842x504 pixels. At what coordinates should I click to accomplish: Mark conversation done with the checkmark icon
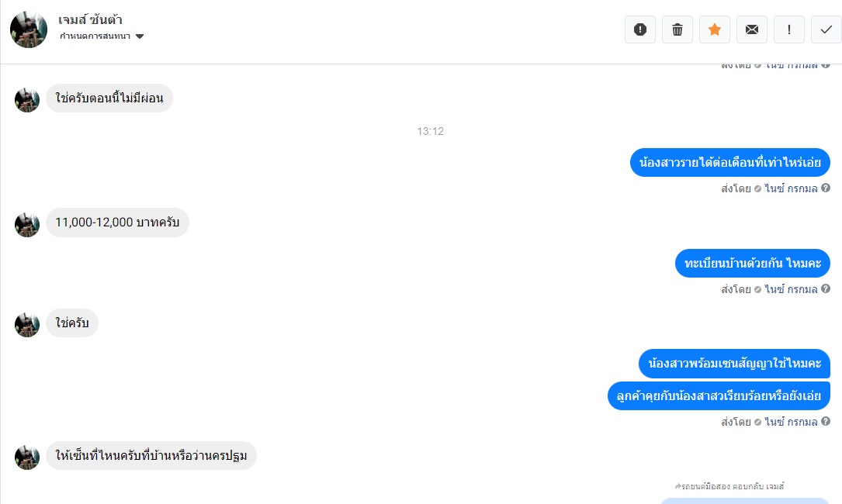point(826,29)
